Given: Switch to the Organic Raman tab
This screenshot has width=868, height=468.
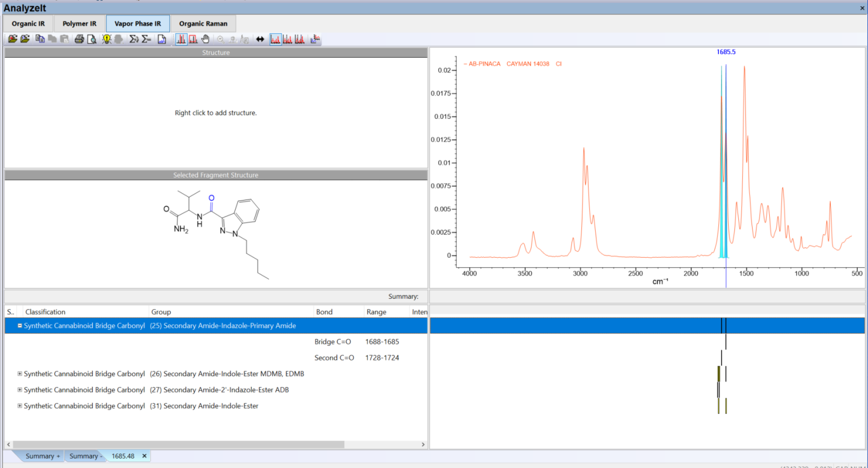Looking at the screenshot, I should [204, 23].
